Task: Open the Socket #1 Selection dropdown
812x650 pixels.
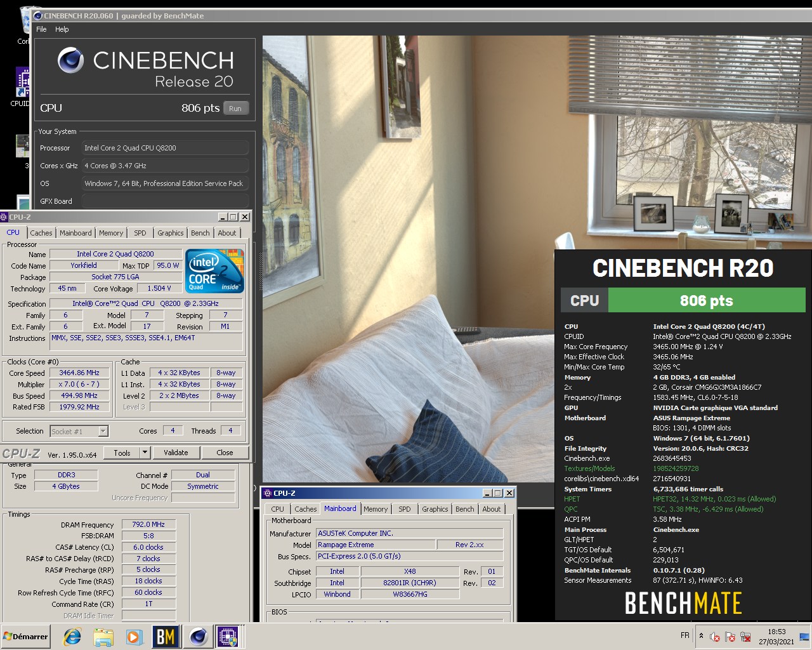Action: point(79,432)
